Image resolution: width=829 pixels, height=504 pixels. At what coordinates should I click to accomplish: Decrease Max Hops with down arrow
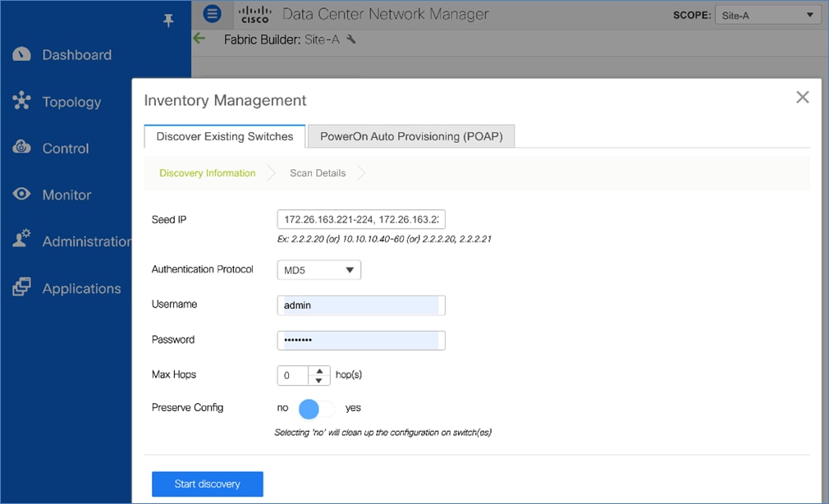319,380
